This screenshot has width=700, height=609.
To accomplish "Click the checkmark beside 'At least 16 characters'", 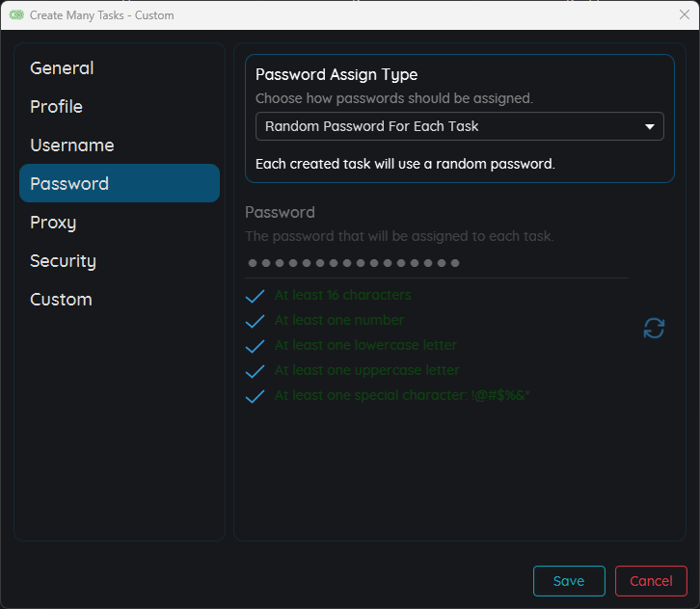I will click(x=256, y=296).
